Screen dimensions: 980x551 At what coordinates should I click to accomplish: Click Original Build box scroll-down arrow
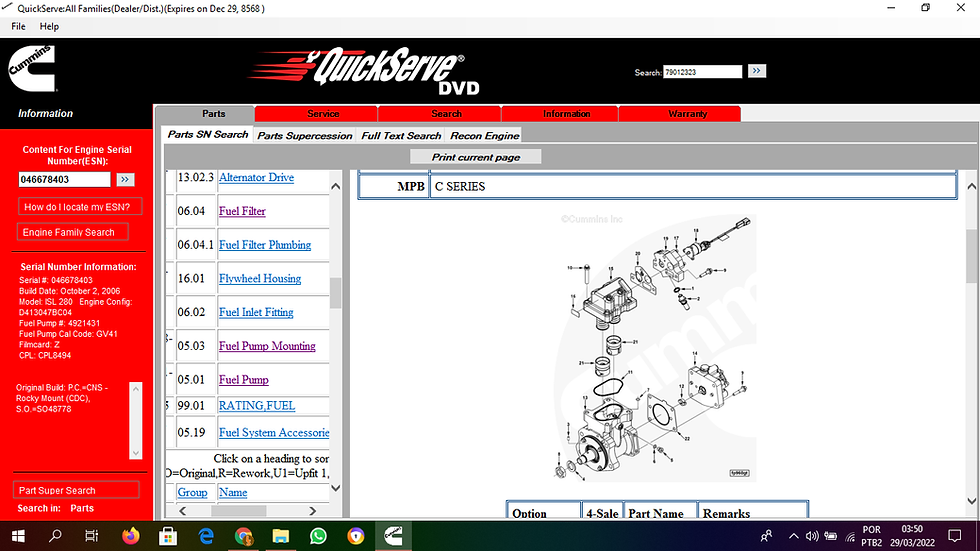(x=136, y=453)
